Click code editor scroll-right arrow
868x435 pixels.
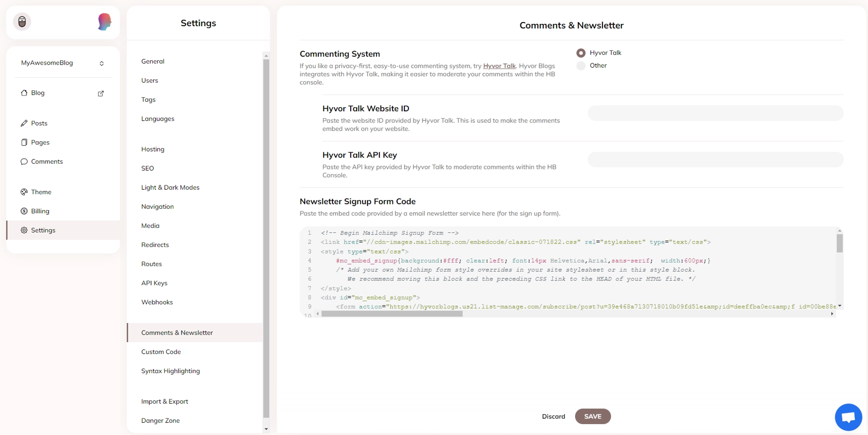(832, 314)
